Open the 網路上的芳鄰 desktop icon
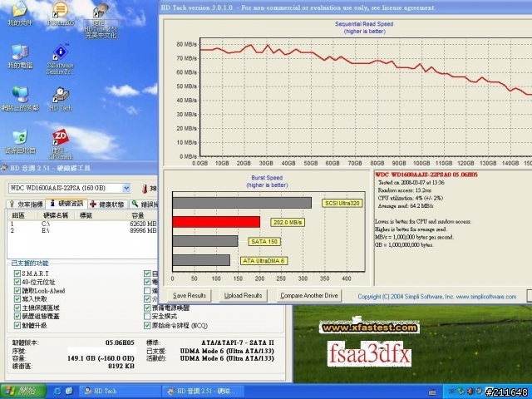The width and height of the screenshot is (532, 399). 20,99
